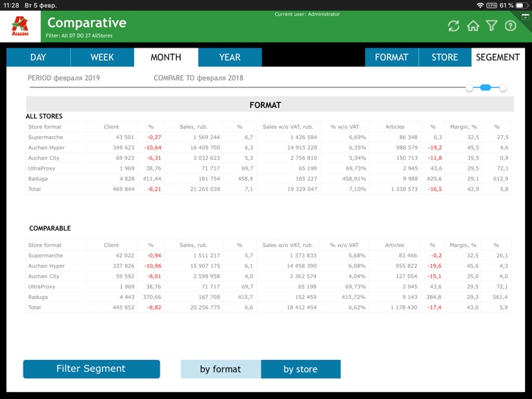The width and height of the screenshot is (532, 399).
Task: Click the value 21 265 038
Action: click(x=205, y=189)
